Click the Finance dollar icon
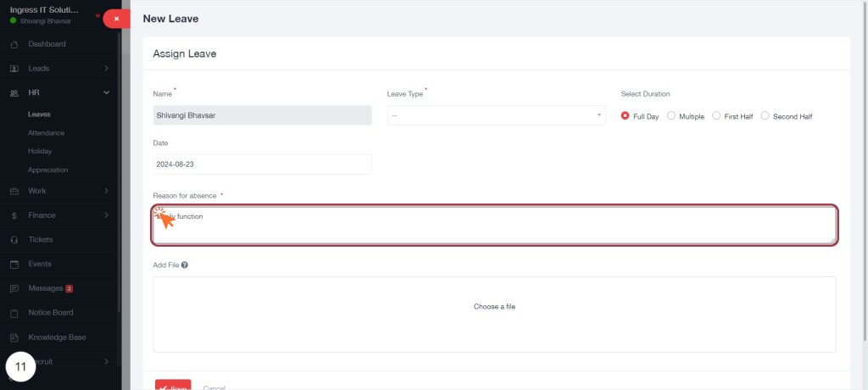The image size is (868, 390). tap(14, 215)
